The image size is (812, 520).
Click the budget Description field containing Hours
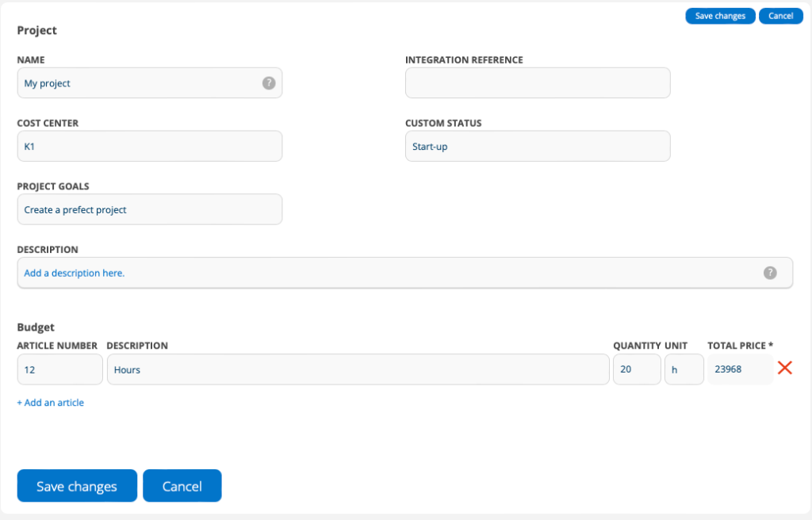click(x=358, y=369)
